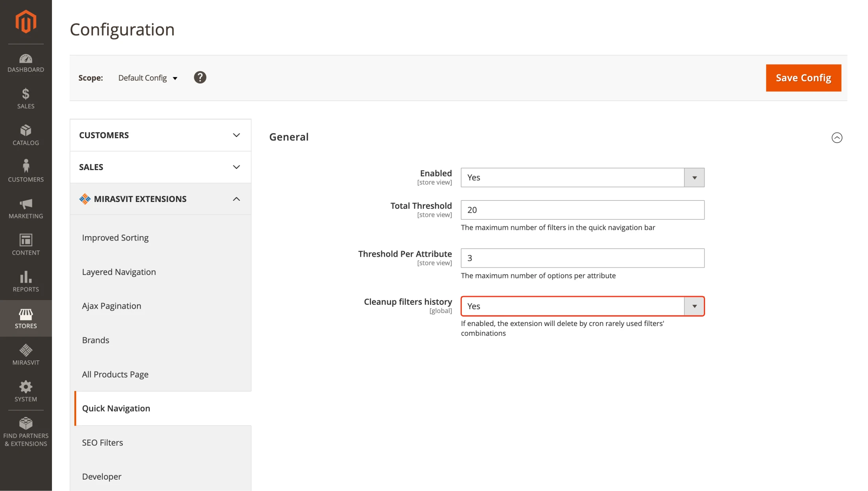Open the Dashboard from the sidebar
The image size is (868, 491).
point(25,62)
